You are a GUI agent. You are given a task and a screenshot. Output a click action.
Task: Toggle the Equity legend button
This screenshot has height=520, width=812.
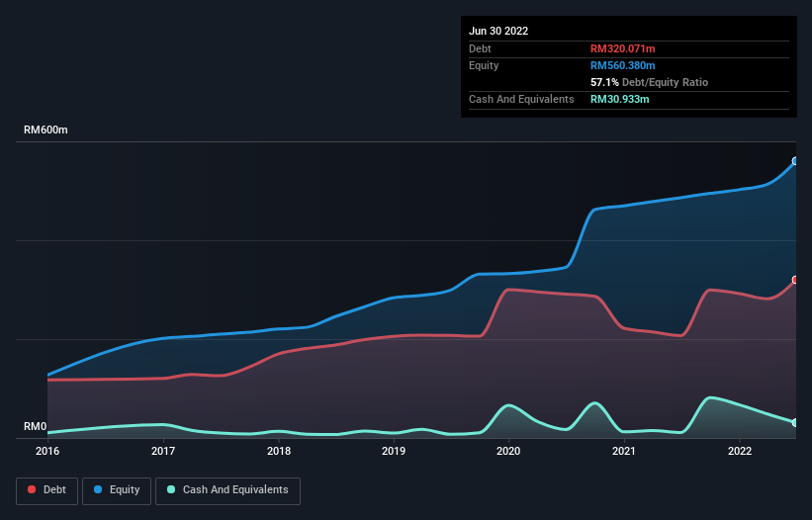[117, 490]
